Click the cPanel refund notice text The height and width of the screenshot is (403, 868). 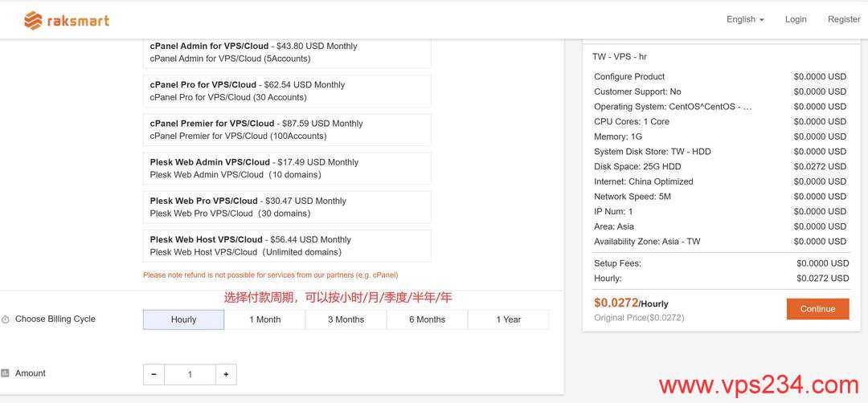click(x=271, y=275)
